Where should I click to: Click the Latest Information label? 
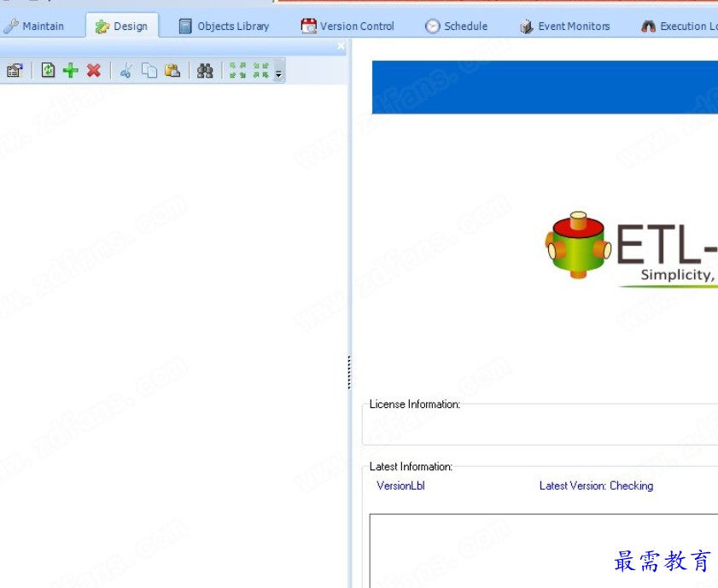(411, 466)
